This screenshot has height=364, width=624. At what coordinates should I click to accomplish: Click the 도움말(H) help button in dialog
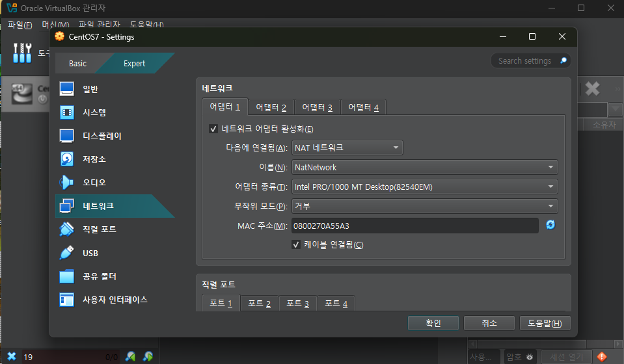click(x=545, y=323)
